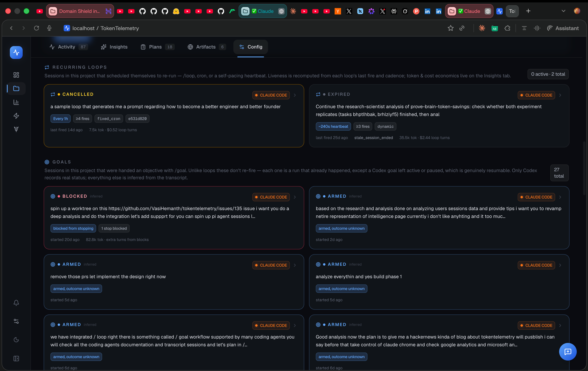588x371 pixels.
Task: Click the 0 active · 2 total counter
Action: (548, 74)
